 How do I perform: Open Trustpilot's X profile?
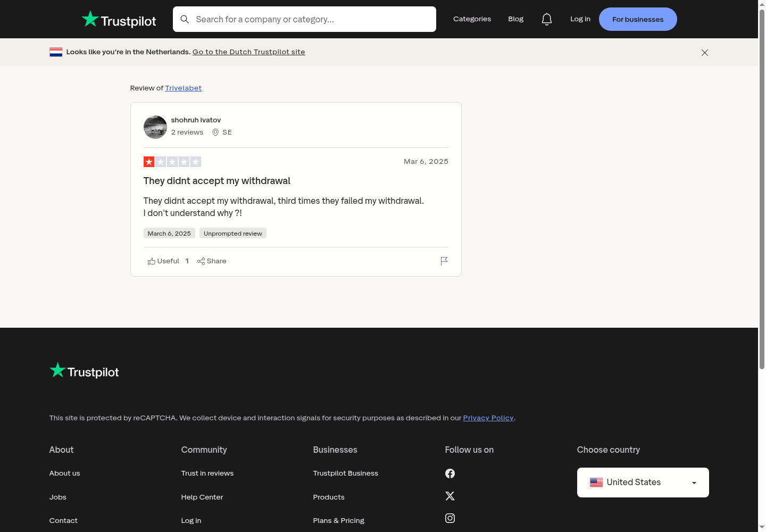pyautogui.click(x=450, y=496)
